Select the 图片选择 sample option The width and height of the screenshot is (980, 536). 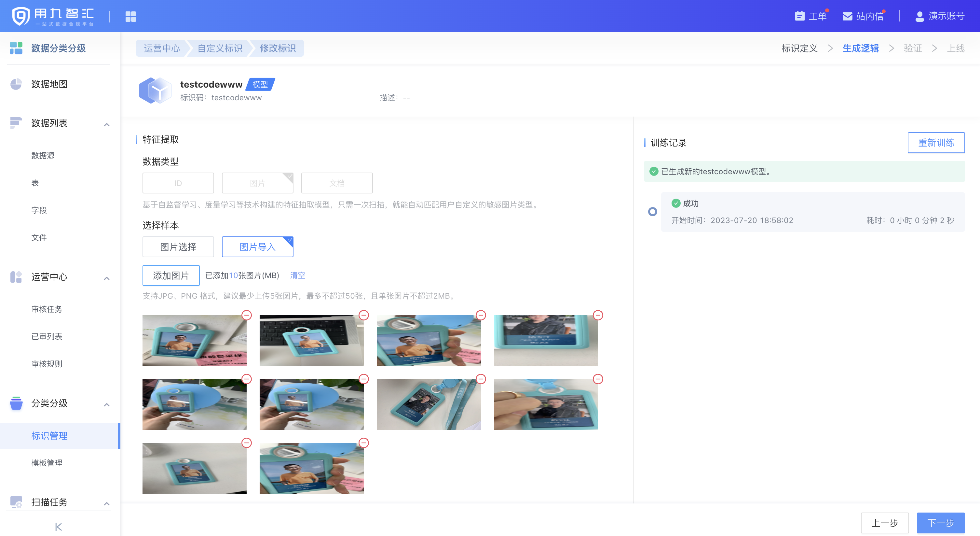pos(178,247)
